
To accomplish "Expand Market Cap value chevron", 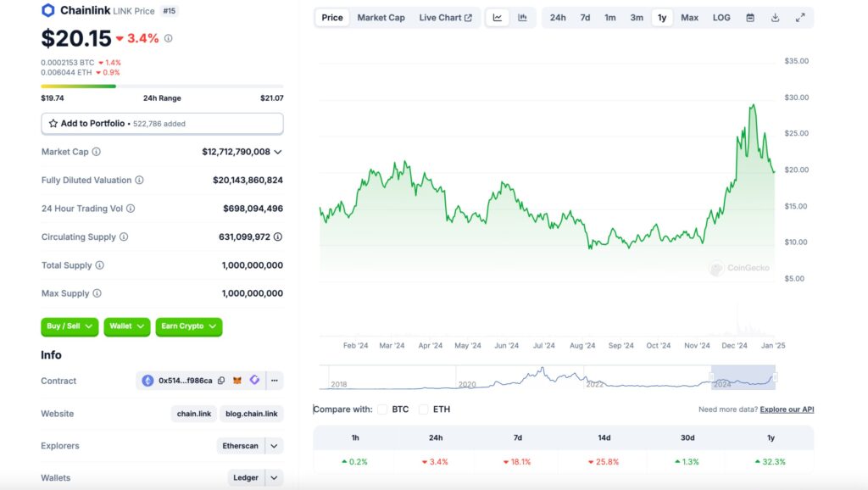I will [x=278, y=152].
